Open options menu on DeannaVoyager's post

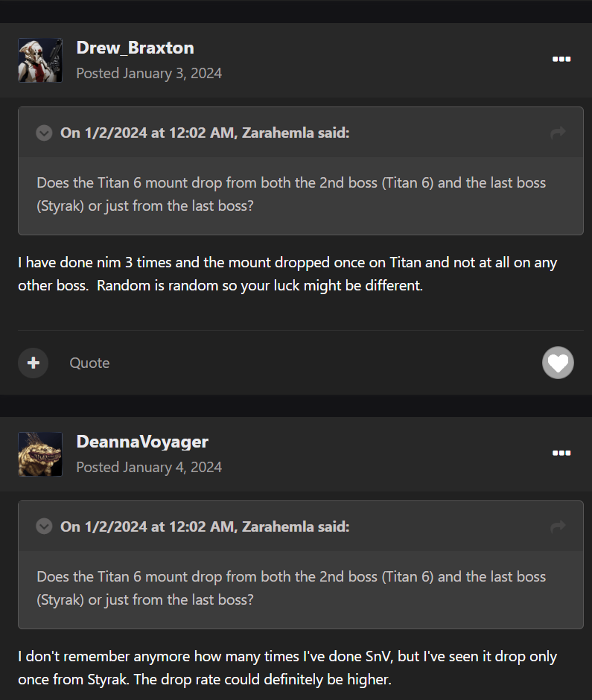561,453
